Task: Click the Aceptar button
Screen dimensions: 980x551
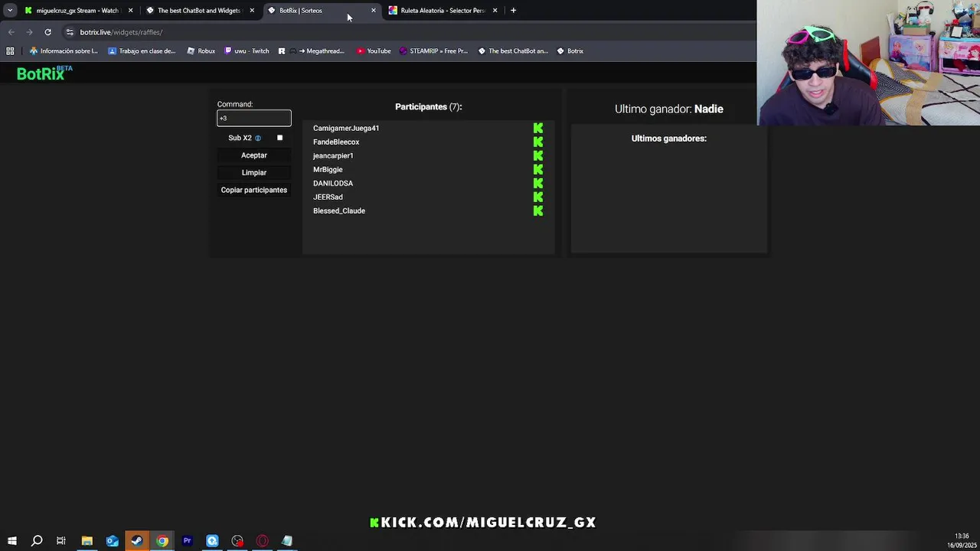Action: pyautogui.click(x=254, y=155)
